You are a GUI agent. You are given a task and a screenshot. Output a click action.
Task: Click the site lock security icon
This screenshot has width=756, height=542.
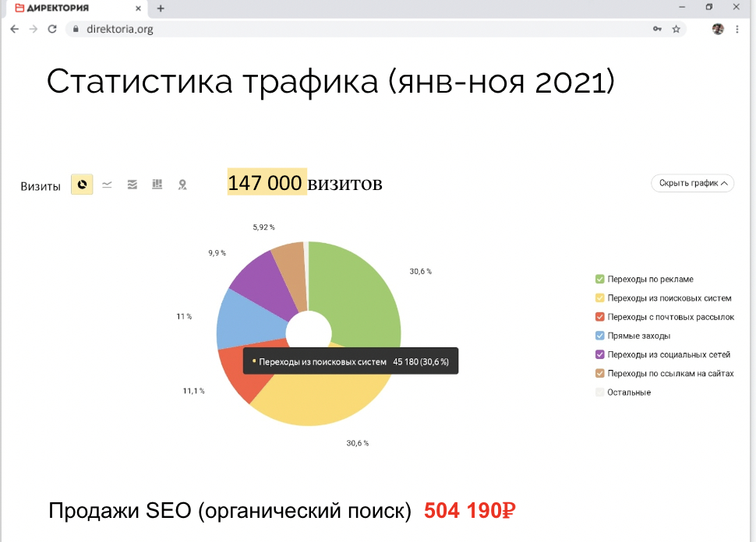point(76,29)
